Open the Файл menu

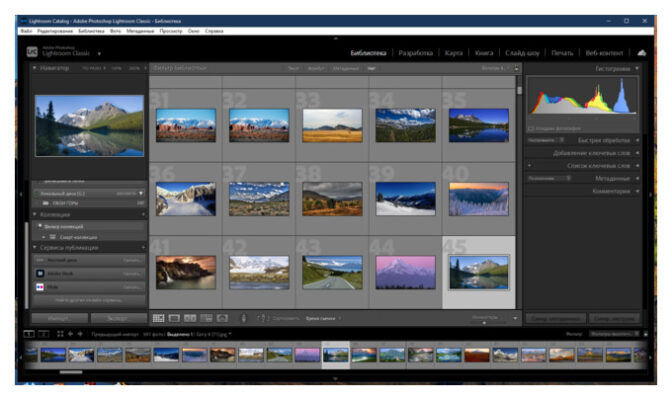(26, 31)
